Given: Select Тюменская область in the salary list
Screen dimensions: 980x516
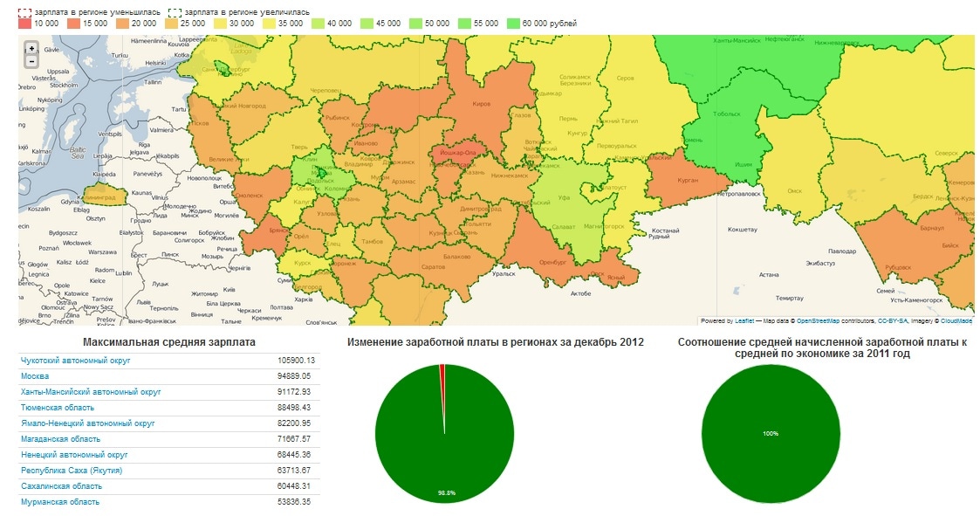Looking at the screenshot, I should [58, 408].
